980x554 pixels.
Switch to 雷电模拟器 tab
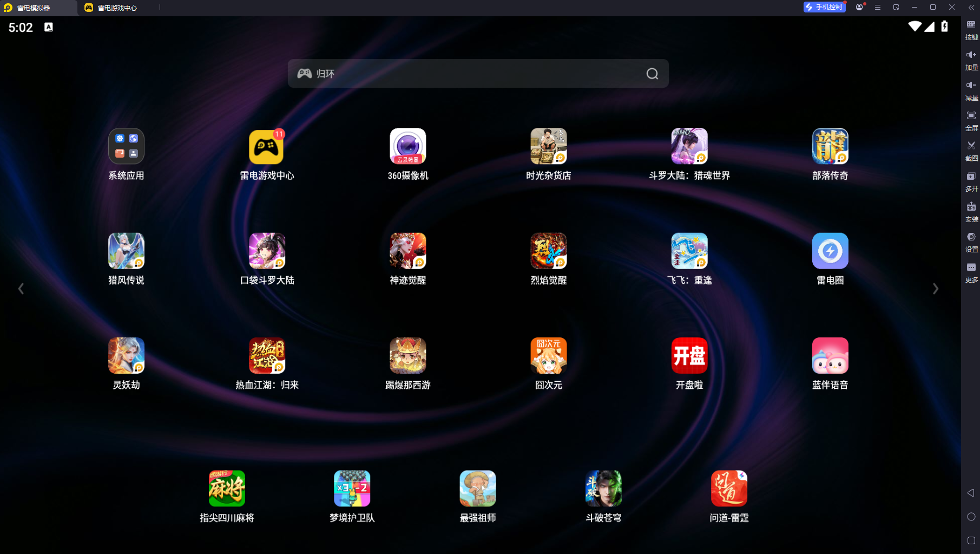[x=38, y=8]
